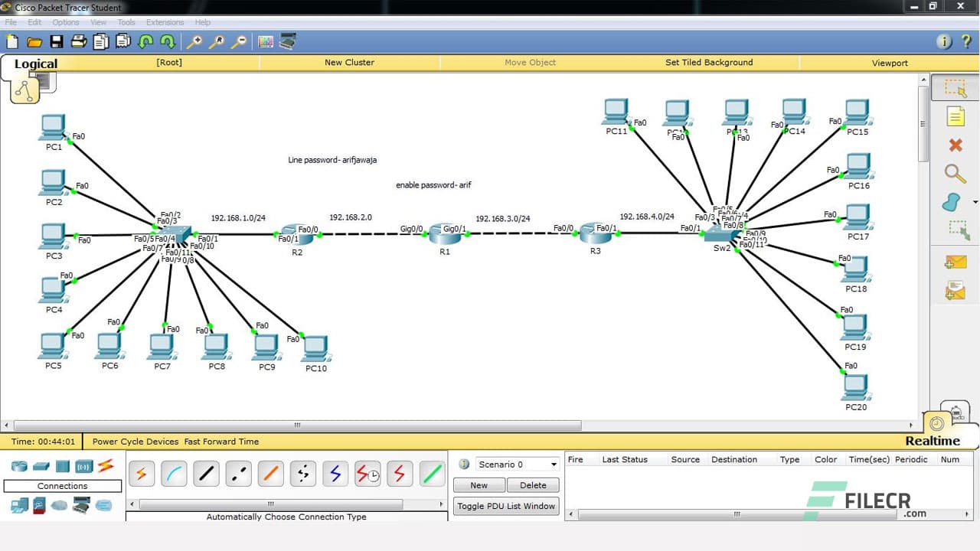Select the Console cable connection
The image size is (980, 551).
[174, 474]
